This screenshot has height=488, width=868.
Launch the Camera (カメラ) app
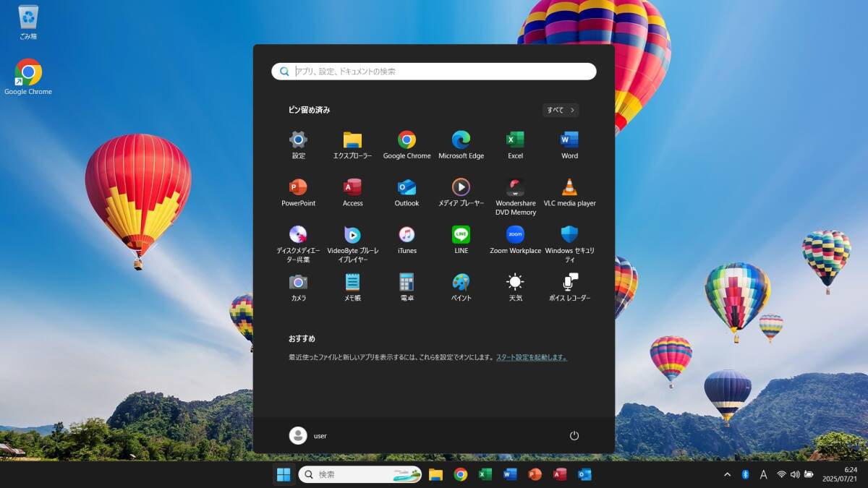point(298,287)
